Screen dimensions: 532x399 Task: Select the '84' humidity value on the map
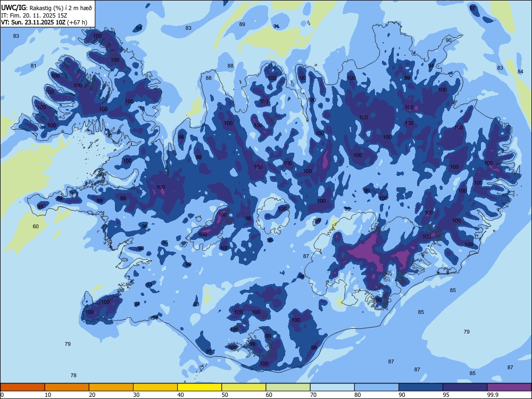520,71
